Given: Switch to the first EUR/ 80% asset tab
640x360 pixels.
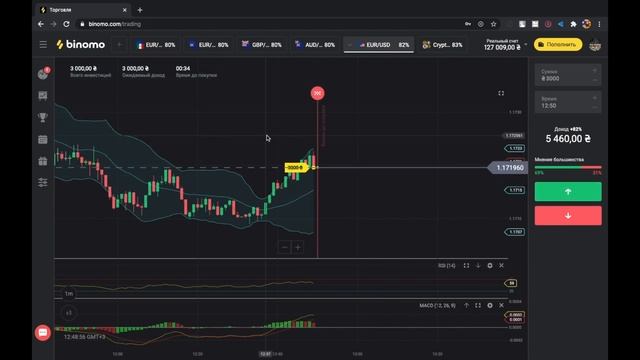Looking at the screenshot, I should [156, 45].
